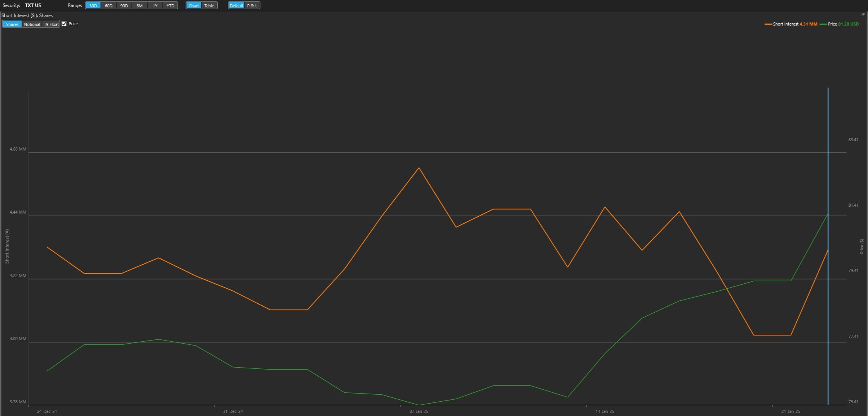
Task: Click the 3.78 MM axis label
Action: coord(18,402)
